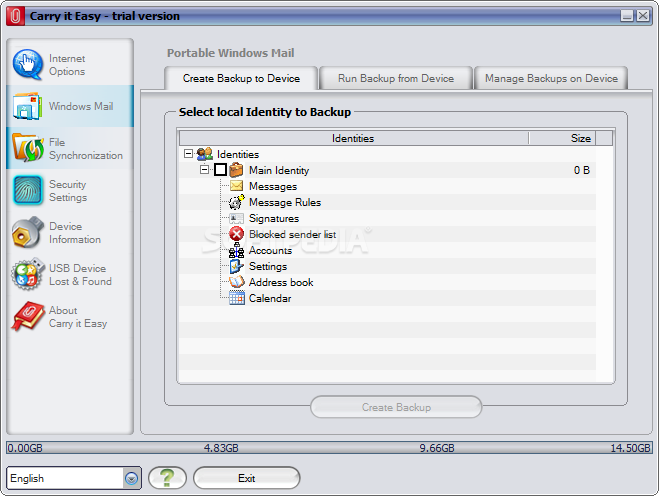Screen dimensions: 659x496
Task: Click the Exit button
Action: pos(247,478)
